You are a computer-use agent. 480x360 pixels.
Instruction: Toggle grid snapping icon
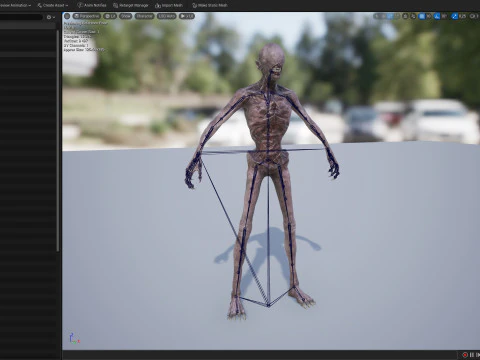point(422,16)
